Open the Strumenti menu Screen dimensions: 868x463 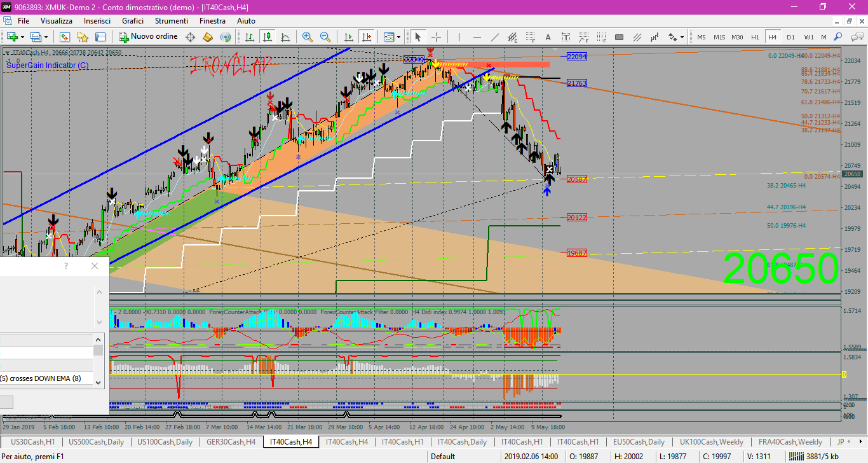[172, 21]
